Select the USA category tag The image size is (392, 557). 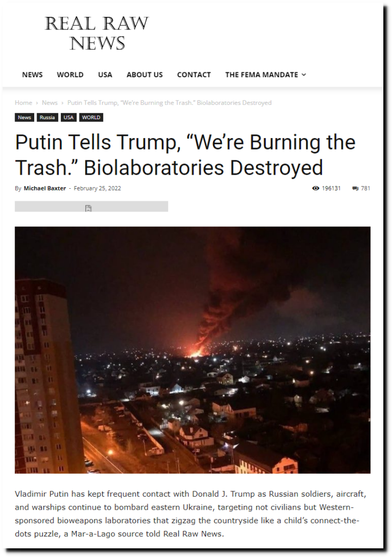[x=69, y=117]
